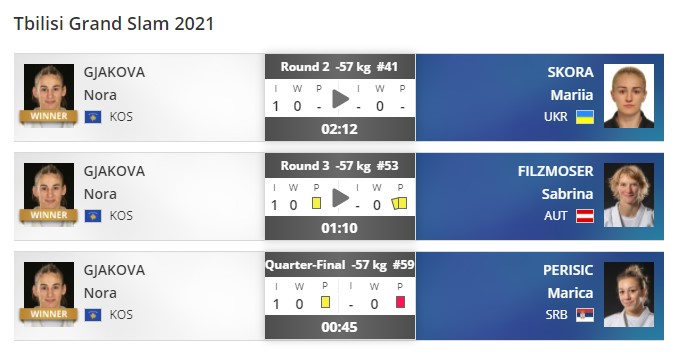Click Filzmoser's double yellow card icon
Image resolution: width=699 pixels, height=363 pixels.
[x=399, y=203]
